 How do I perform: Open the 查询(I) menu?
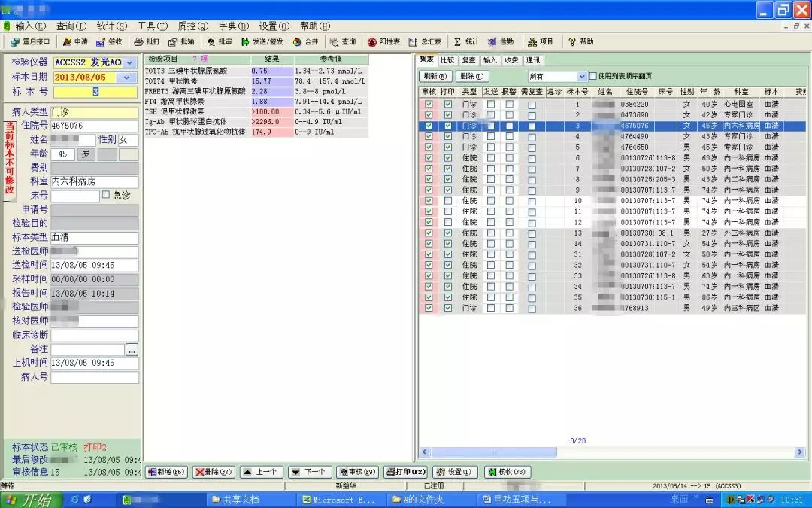pos(71,26)
